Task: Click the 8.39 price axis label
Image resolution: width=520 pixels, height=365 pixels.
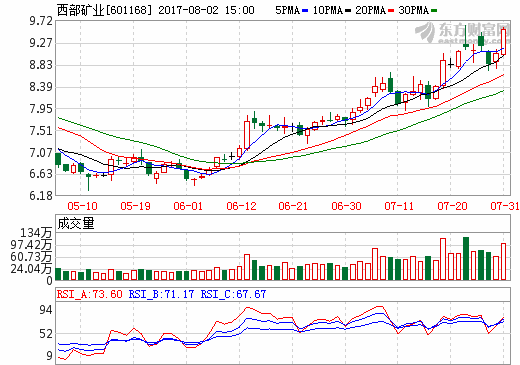Action: coord(41,87)
